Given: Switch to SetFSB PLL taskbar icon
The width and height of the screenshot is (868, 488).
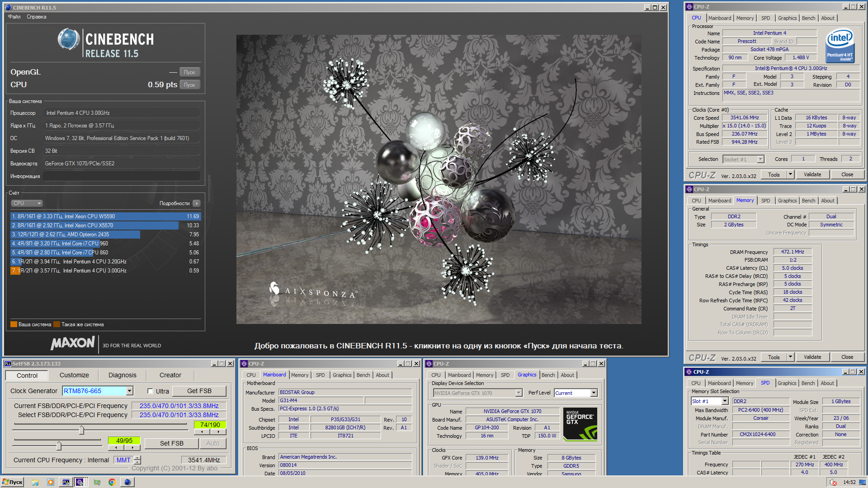Looking at the screenshot, I should (x=66, y=482).
